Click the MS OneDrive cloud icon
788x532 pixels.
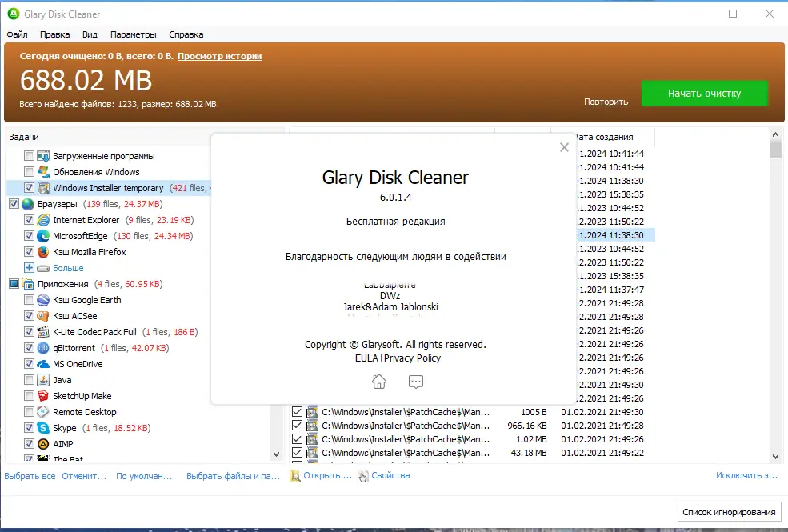[43, 364]
